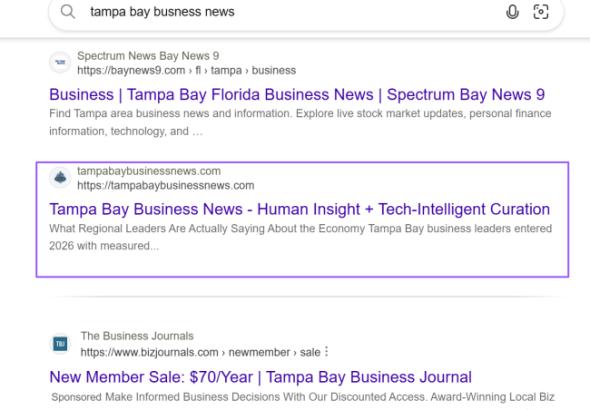Click the https://tampabaybusinessnews.com URL text
590x410 pixels.
click(166, 185)
